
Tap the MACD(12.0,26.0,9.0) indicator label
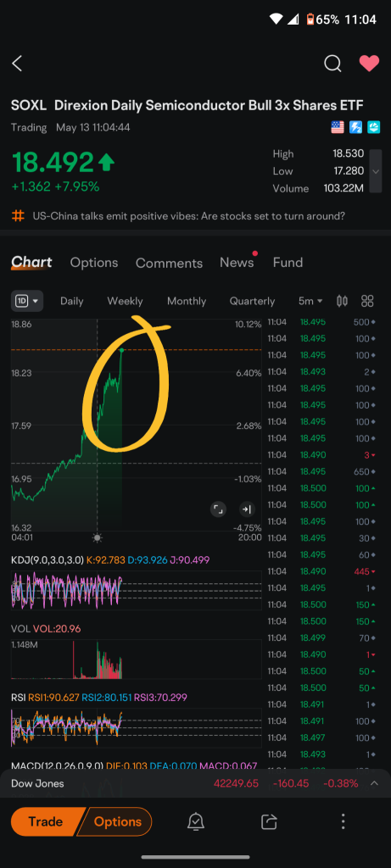click(x=57, y=765)
